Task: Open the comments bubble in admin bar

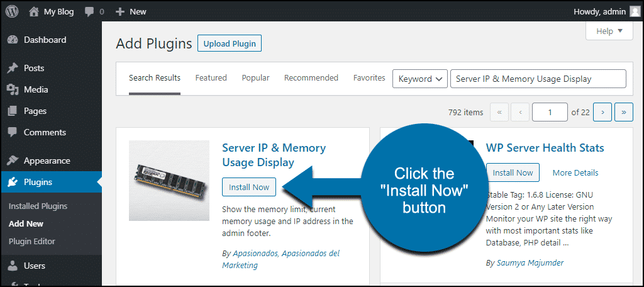Action: (89, 12)
